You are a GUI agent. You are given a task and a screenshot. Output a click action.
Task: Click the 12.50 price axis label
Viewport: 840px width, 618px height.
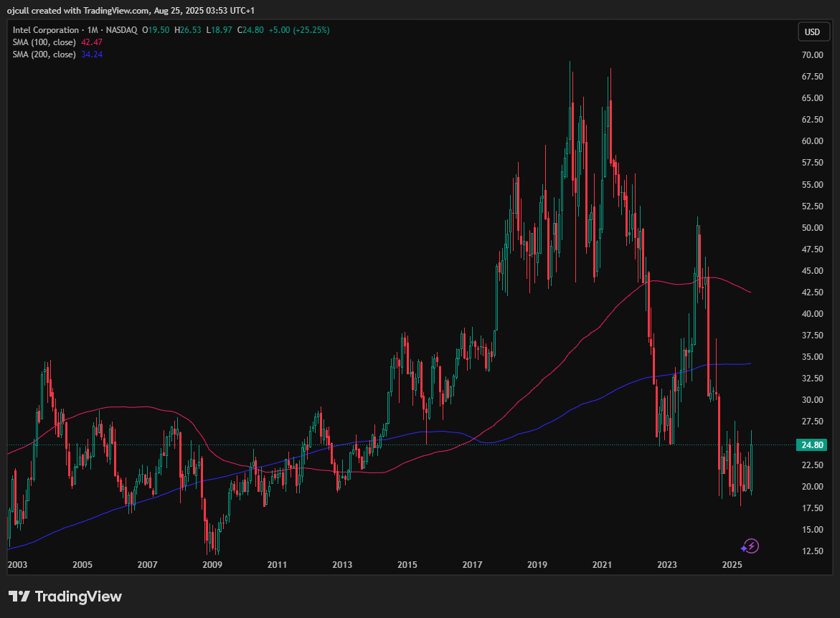coord(812,551)
